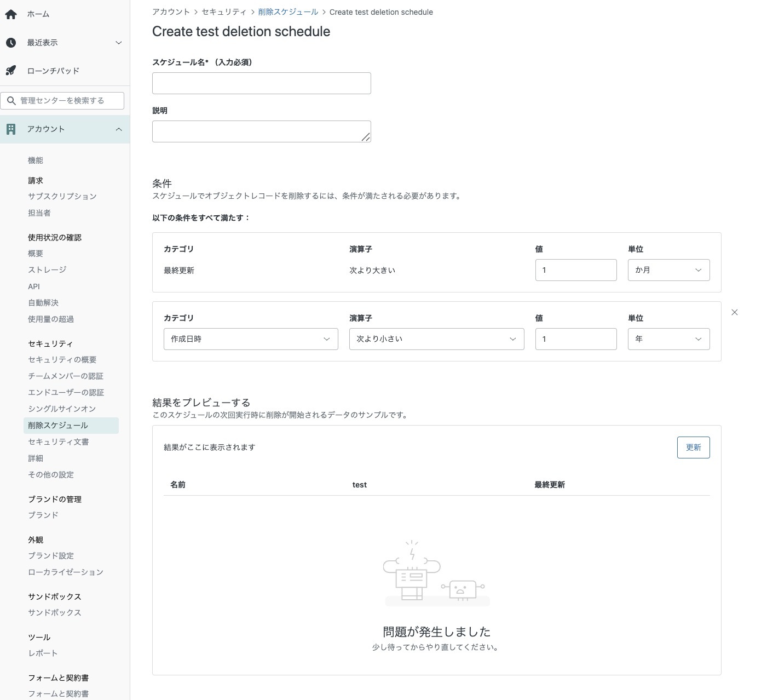The width and height of the screenshot is (773, 700).
Task: Open the 年 unit dropdown
Action: click(668, 339)
